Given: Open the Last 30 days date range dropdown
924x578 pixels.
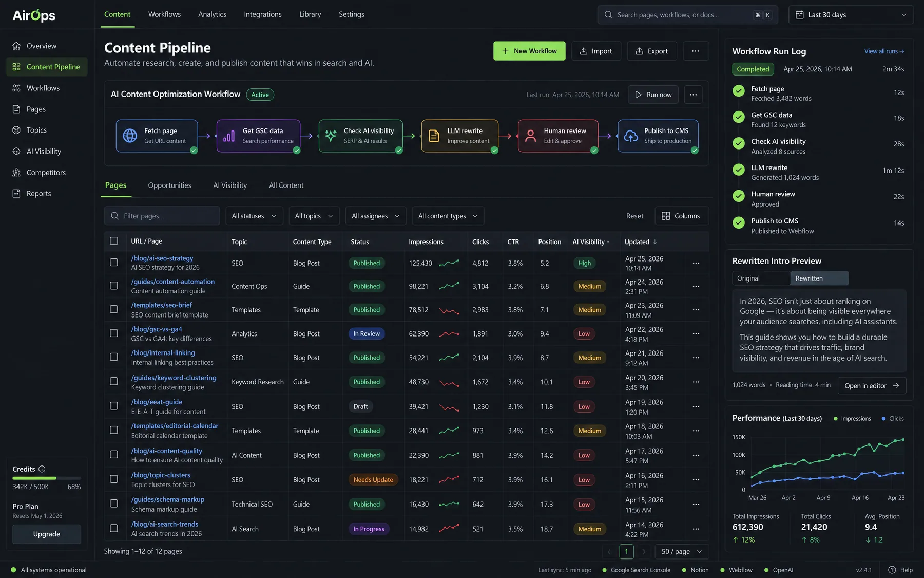Looking at the screenshot, I should pyautogui.click(x=851, y=15).
